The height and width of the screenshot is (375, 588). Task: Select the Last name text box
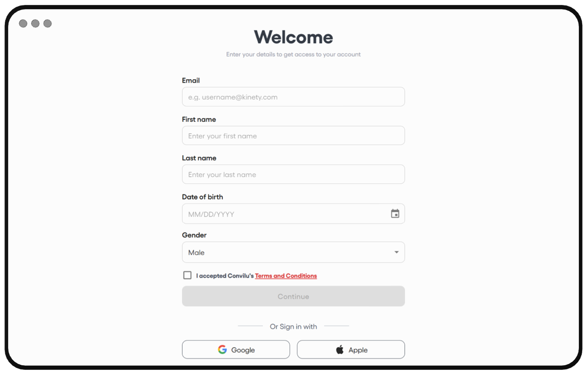[x=293, y=174]
